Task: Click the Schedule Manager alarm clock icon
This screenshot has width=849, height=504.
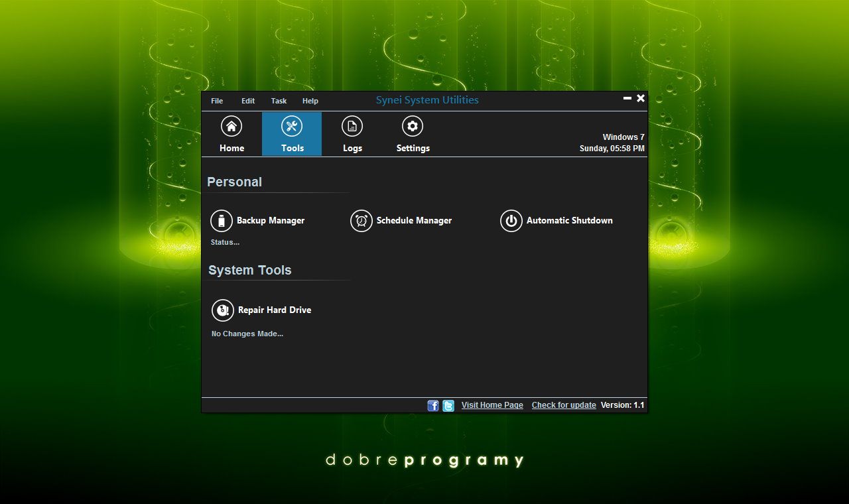Action: pos(361,221)
